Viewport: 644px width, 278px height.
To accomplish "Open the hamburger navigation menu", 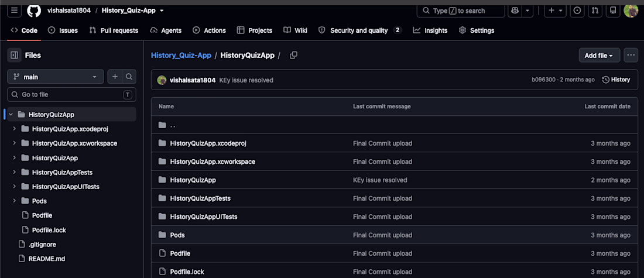I will pyautogui.click(x=14, y=11).
